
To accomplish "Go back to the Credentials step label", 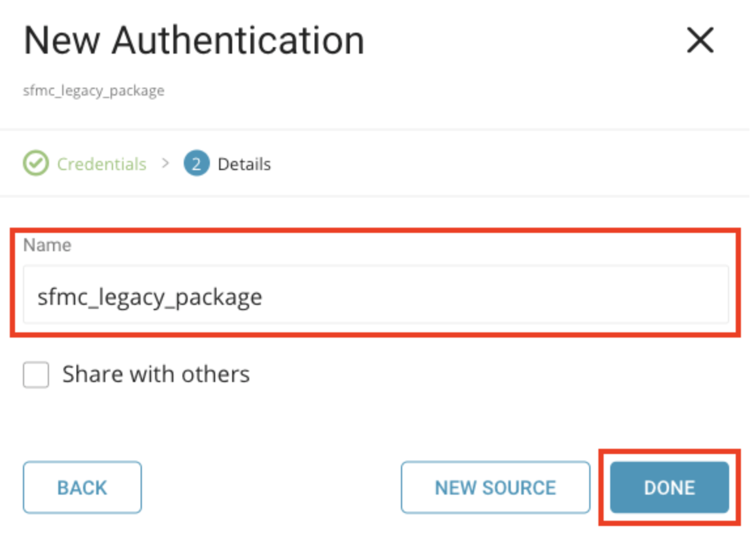I will 101,164.
